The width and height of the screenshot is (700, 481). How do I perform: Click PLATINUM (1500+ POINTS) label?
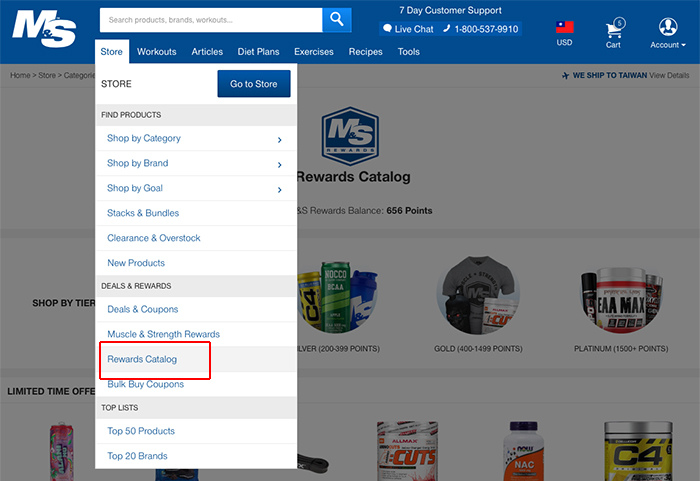621,349
